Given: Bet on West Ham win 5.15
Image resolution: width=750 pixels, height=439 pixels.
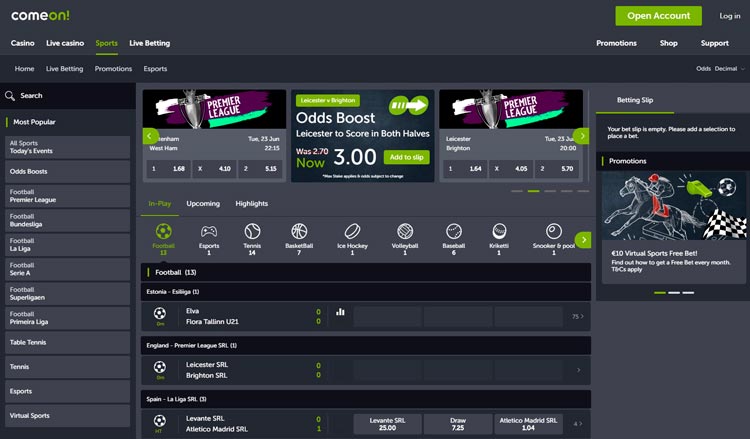Looking at the screenshot, I should 260,169.
